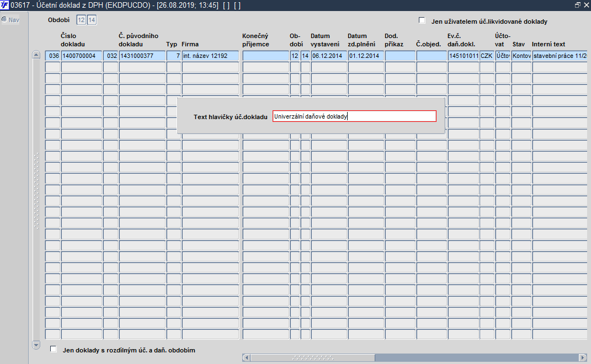Screen dimensions: 591x364
Task: Click vertical scrollbar up arrow
Action: pyautogui.click(x=36, y=55)
